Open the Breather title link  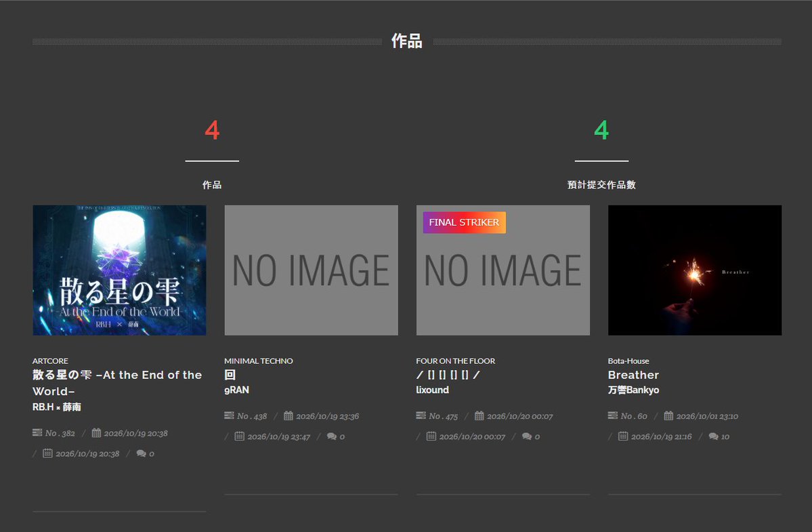(x=633, y=375)
